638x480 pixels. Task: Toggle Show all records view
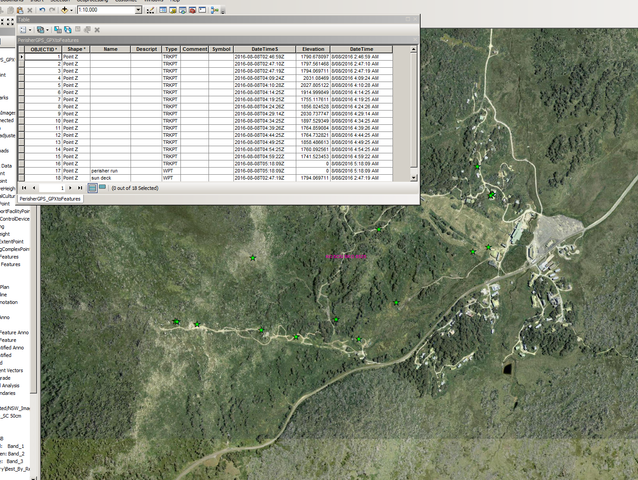pos(92,188)
